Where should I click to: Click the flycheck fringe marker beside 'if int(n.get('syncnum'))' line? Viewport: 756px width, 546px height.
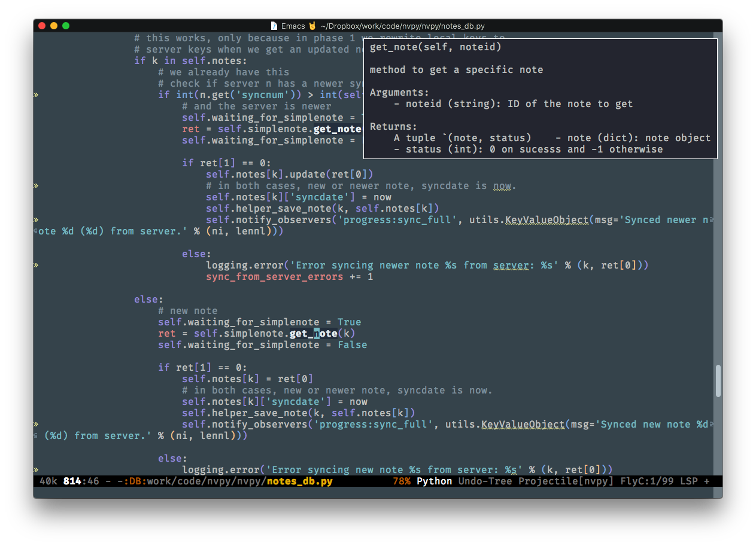pyautogui.click(x=36, y=94)
